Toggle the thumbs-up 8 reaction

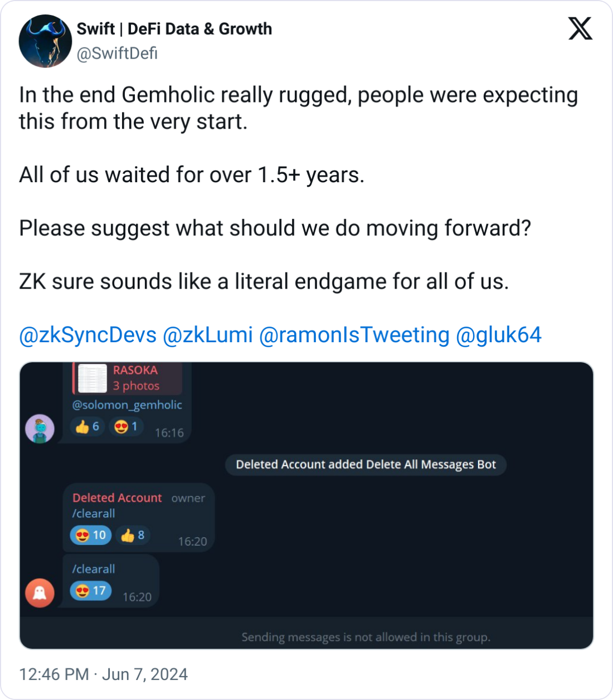(x=133, y=536)
